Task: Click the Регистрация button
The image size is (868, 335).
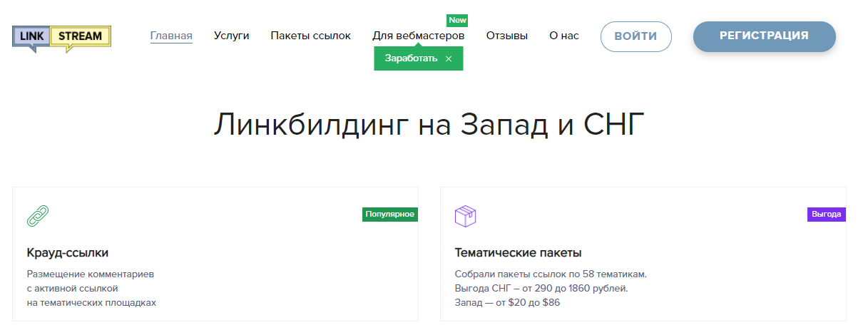Action: tap(764, 36)
